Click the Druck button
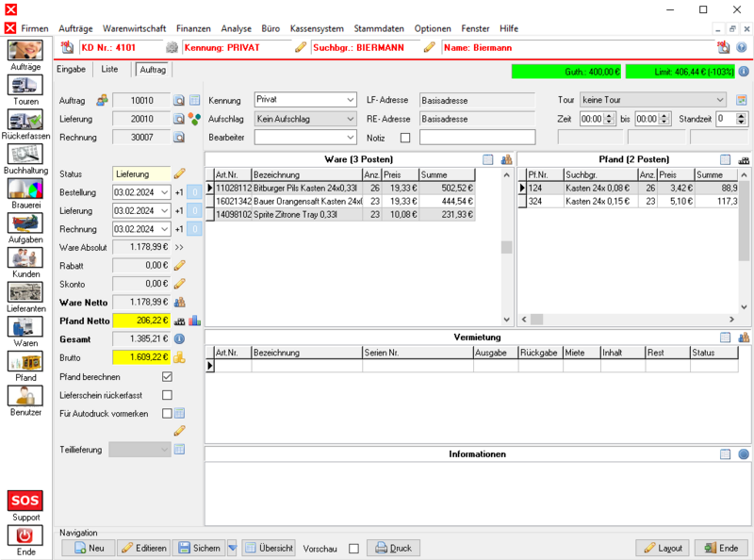This screenshot has height=560, width=754. coord(392,548)
